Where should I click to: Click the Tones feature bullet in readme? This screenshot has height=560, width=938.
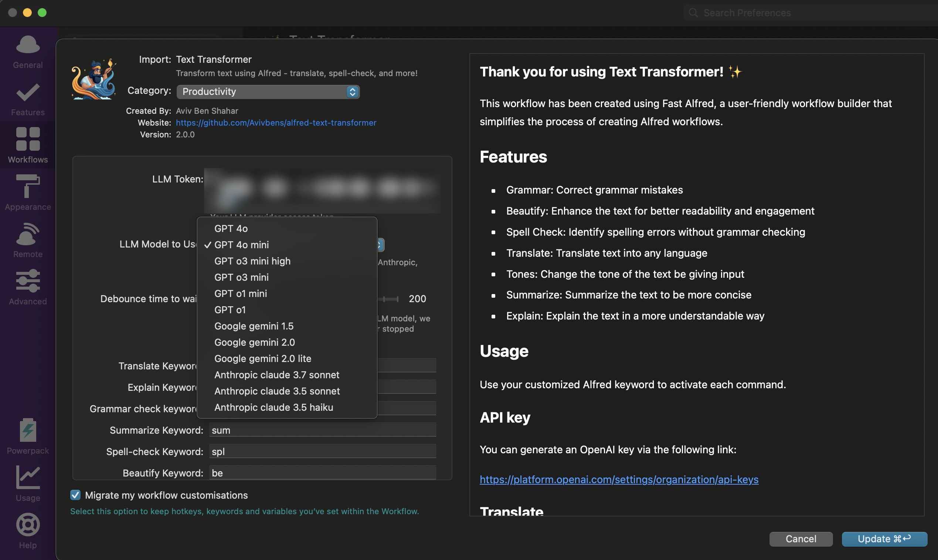625,274
